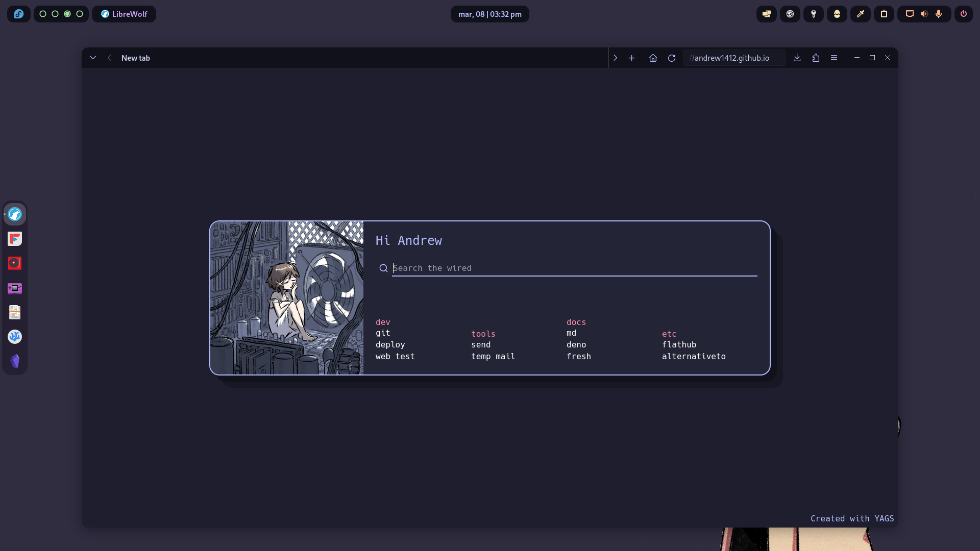This screenshot has width=980, height=551.
Task: Open the clipboard manager icon
Action: 884,14
